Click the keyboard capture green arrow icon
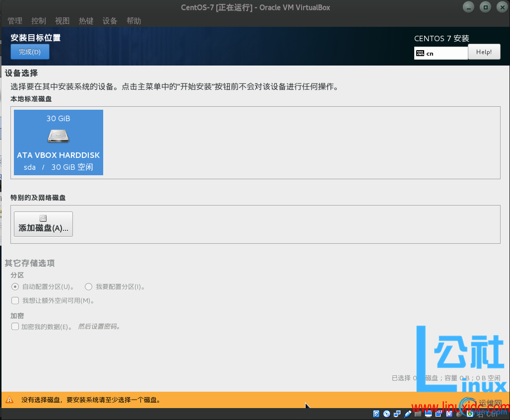Screen dimensions: 510x420 click(x=470, y=414)
